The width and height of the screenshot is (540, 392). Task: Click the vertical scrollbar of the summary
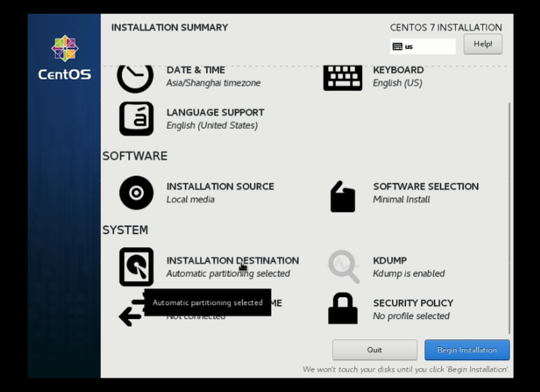click(x=509, y=218)
